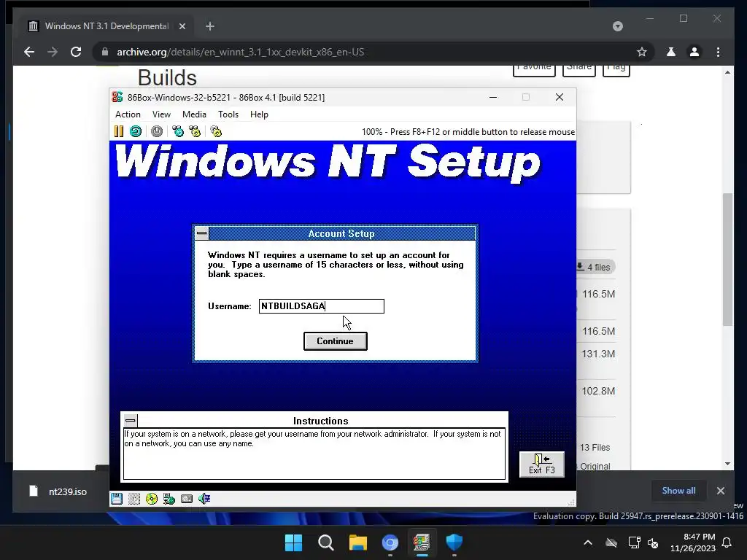Open Instructions window system menu
The height and width of the screenshot is (560, 747).
click(131, 421)
